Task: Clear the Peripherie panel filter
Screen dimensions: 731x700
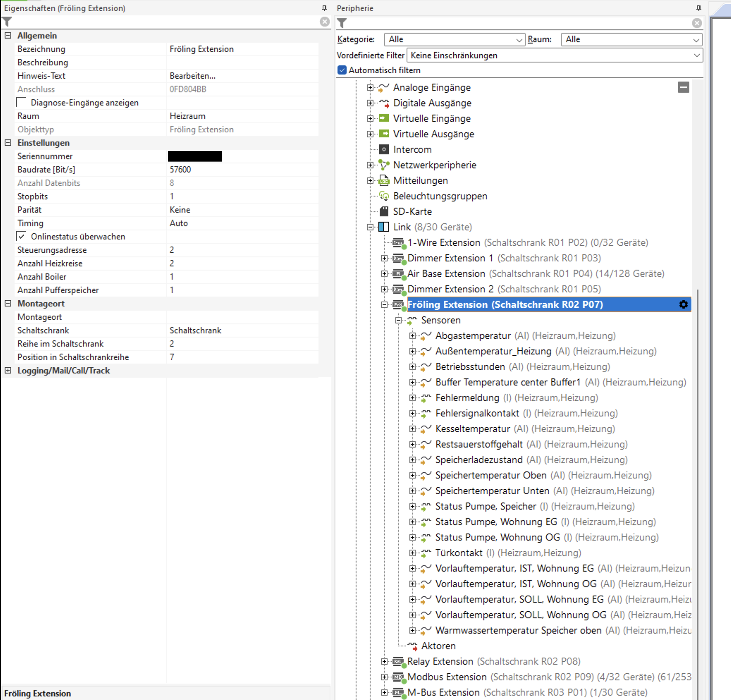Action: (697, 23)
